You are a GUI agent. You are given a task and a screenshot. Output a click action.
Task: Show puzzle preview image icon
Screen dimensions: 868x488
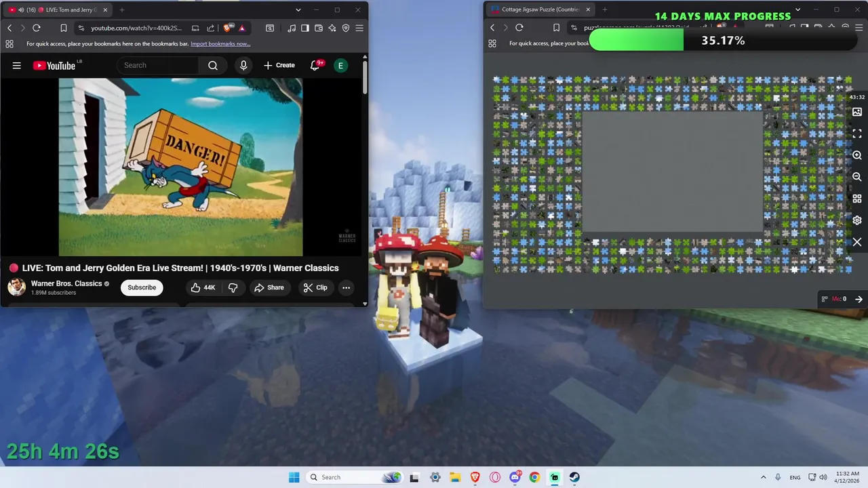coord(857,112)
